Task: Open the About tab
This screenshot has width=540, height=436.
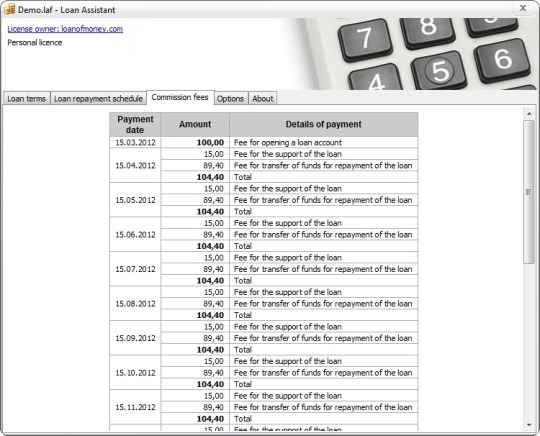Action: coord(263,98)
